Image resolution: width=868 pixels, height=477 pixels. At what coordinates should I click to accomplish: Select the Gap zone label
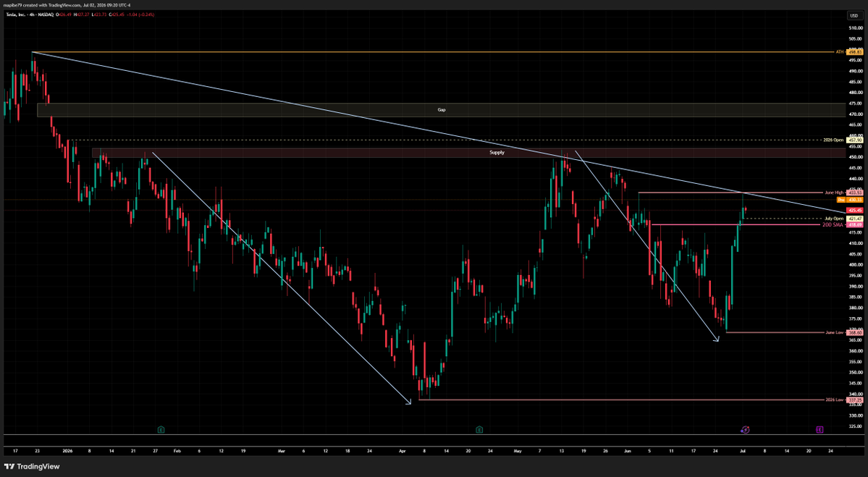[441, 109]
